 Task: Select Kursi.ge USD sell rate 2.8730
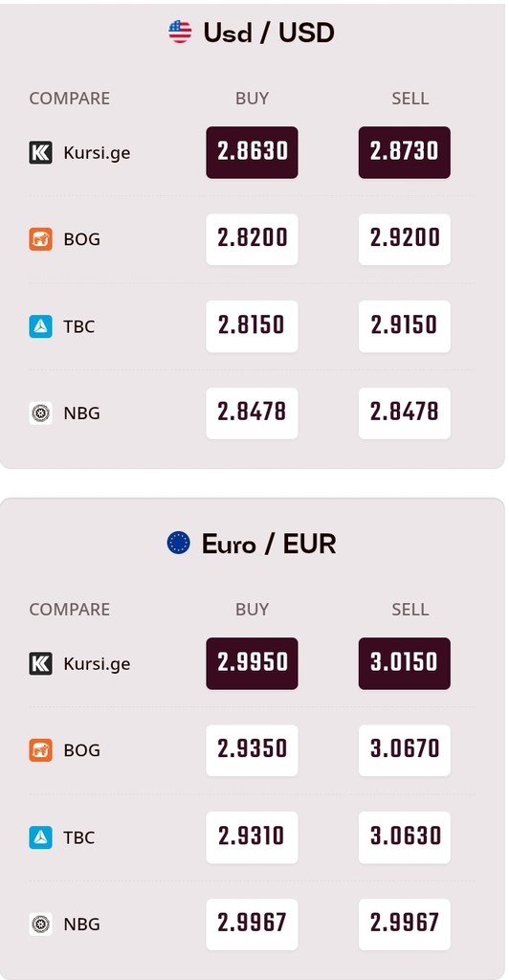404,152
